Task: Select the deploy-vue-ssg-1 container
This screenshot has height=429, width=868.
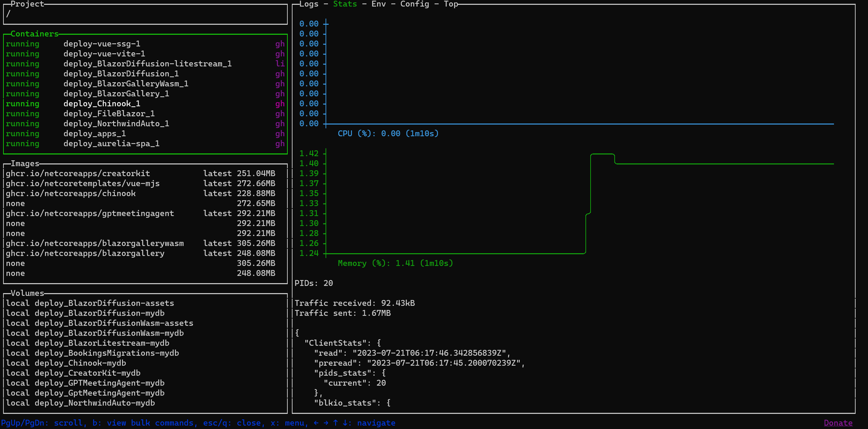Action: (x=102, y=44)
